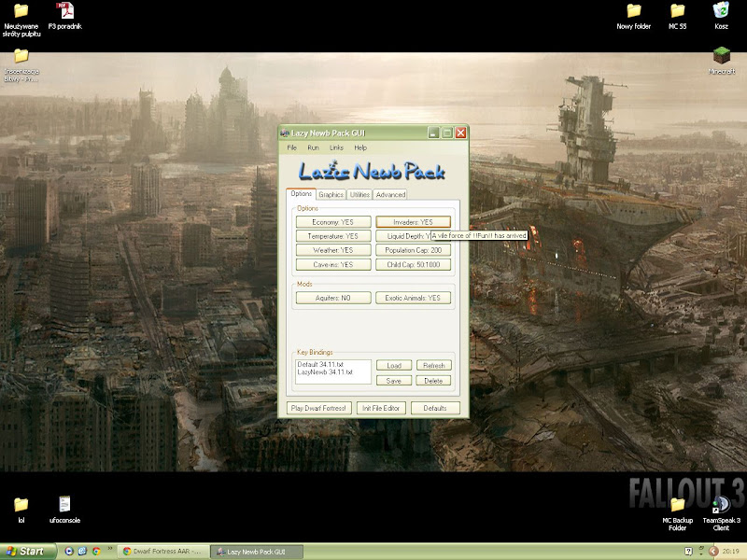The width and height of the screenshot is (747, 560).
Task: Toggle the Exotic Animals: YES mod
Action: [x=413, y=298]
